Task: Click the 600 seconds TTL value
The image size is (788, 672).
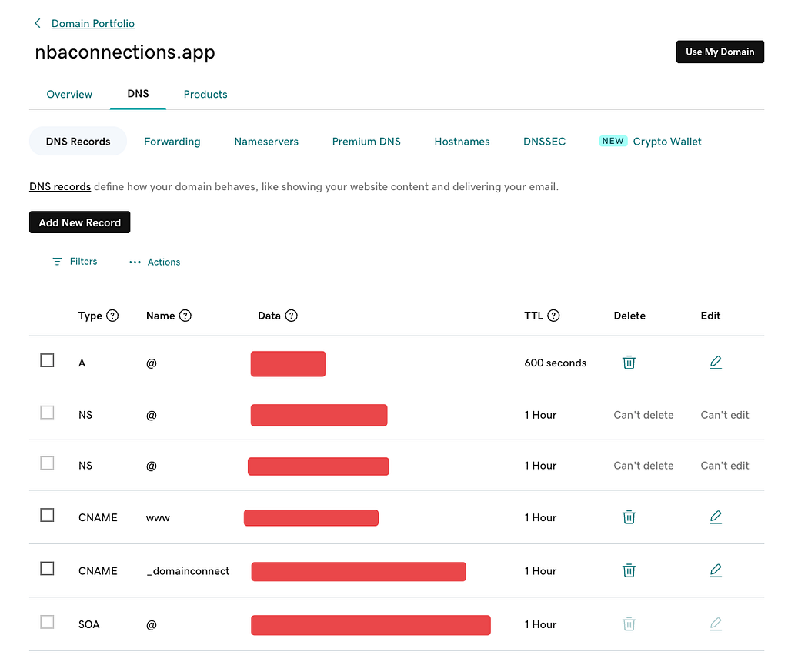Action: (x=556, y=363)
